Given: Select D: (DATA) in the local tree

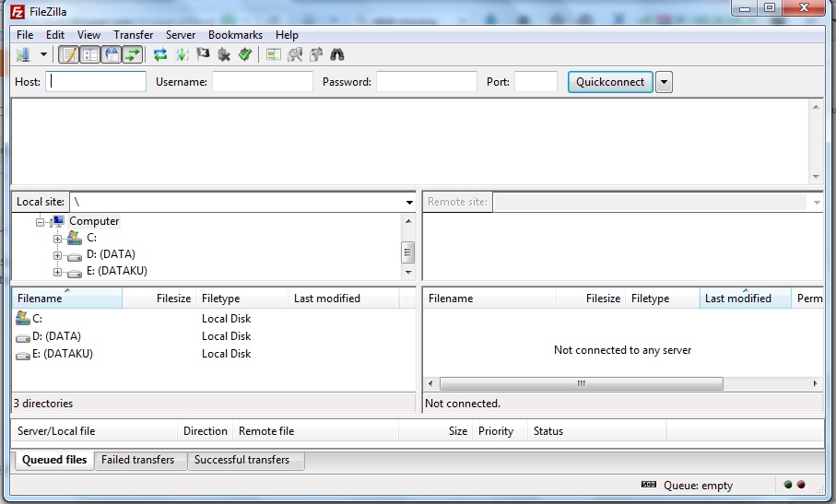Looking at the screenshot, I should pyautogui.click(x=111, y=254).
